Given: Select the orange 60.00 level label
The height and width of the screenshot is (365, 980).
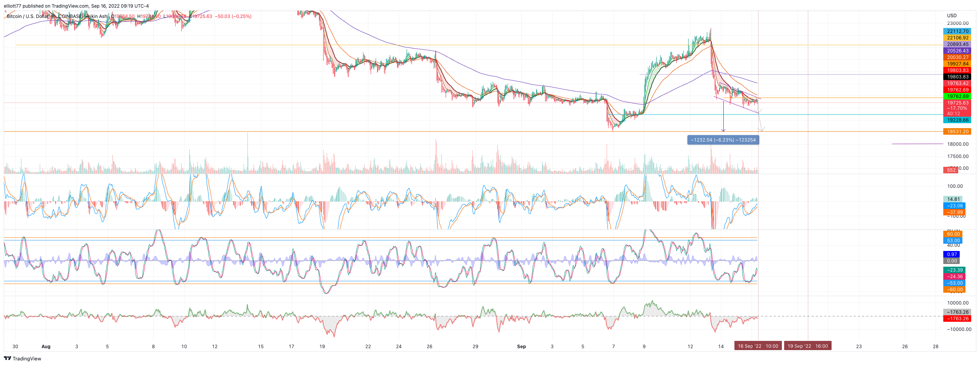Looking at the screenshot, I should 953,234.
